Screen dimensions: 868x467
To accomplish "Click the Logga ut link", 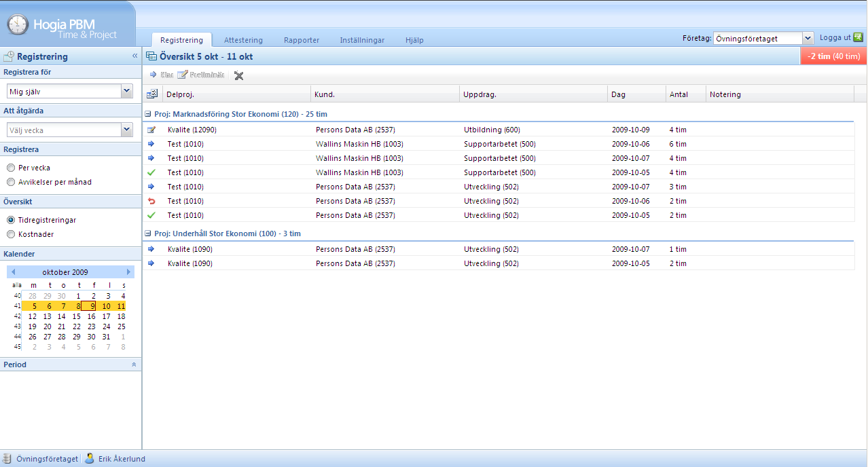I will 835,37.
